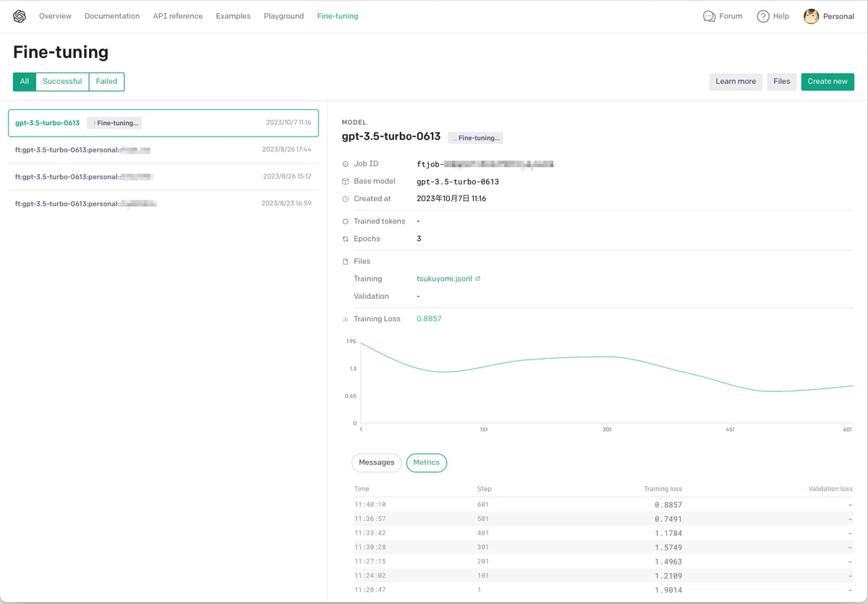
Task: Click the Create new button
Action: pyautogui.click(x=827, y=82)
